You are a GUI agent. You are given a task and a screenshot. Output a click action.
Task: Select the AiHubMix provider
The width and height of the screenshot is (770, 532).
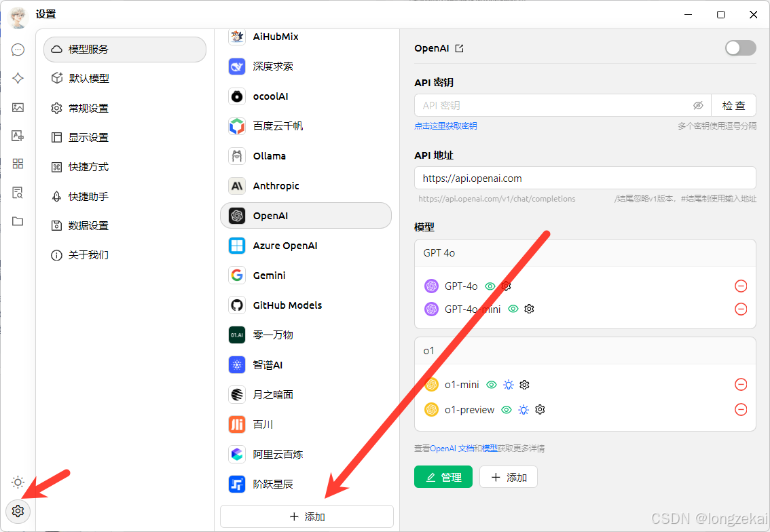click(306, 37)
